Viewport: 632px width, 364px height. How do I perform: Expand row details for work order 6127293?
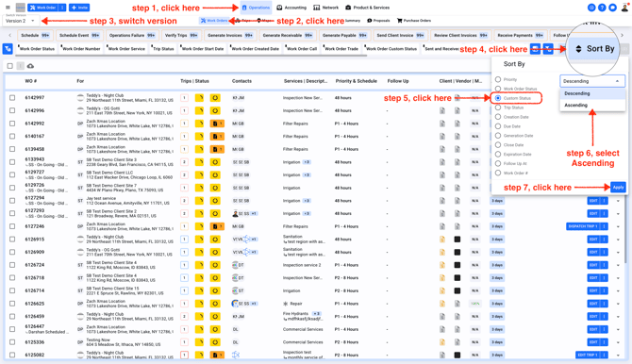[618, 214]
